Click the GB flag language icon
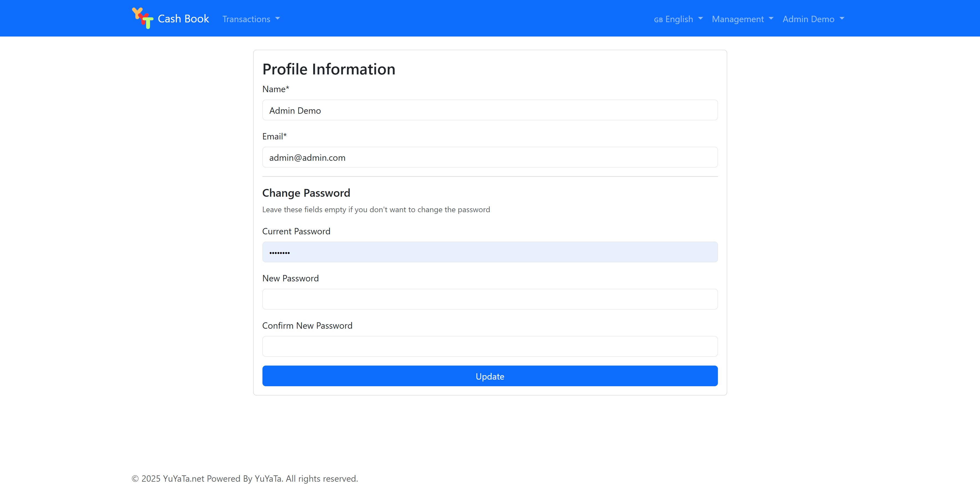 pyautogui.click(x=658, y=20)
